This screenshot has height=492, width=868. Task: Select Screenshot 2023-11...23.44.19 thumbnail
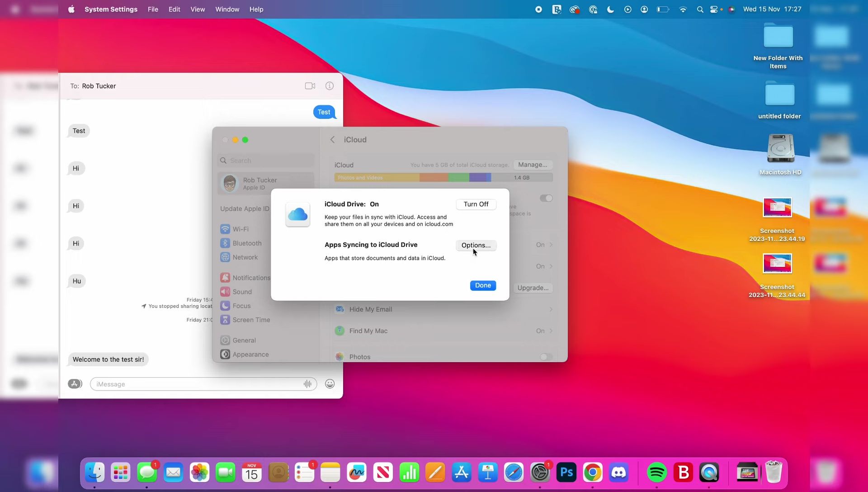(x=777, y=208)
